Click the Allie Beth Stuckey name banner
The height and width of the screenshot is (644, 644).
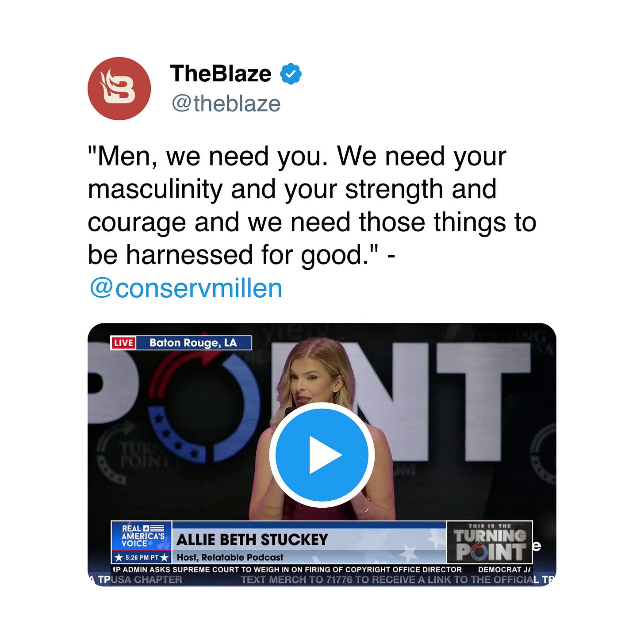(x=252, y=540)
